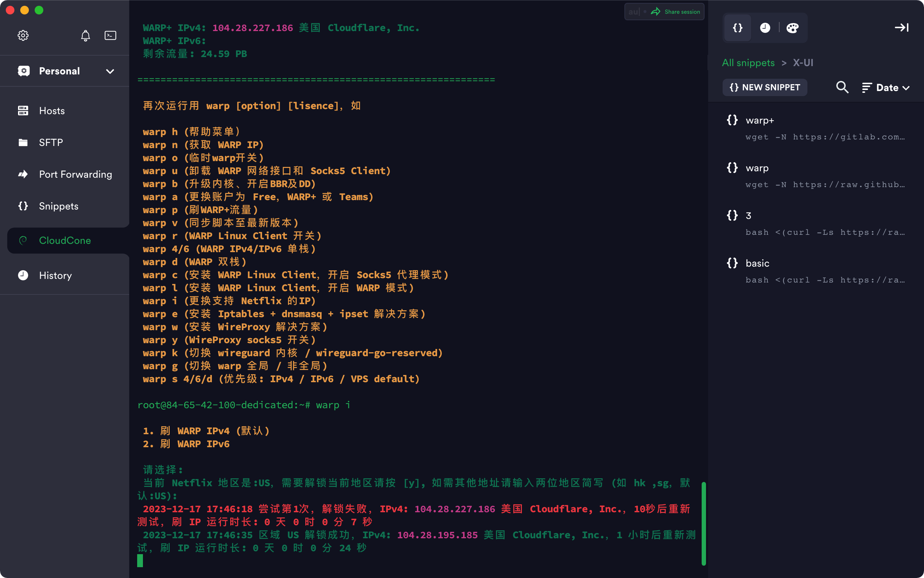Open new terminal icon in sidebar header

click(110, 35)
